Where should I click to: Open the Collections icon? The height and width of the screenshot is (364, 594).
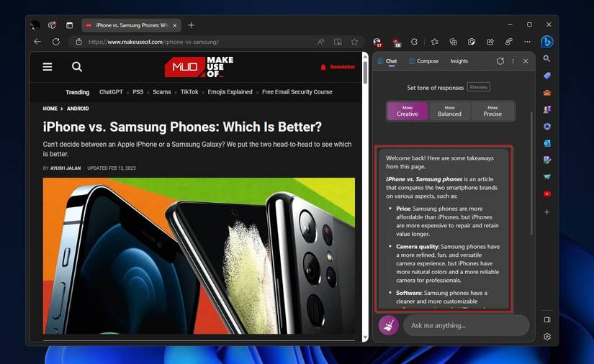pos(453,42)
